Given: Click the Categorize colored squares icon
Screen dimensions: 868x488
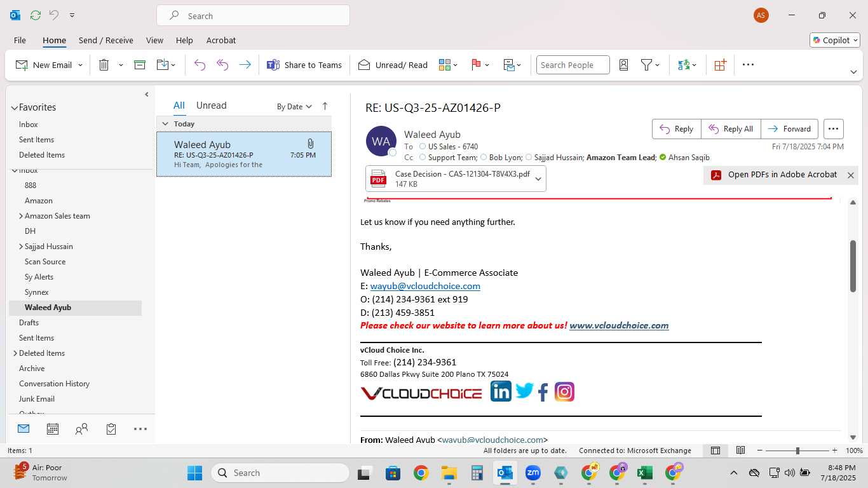Looking at the screenshot, I should (445, 65).
